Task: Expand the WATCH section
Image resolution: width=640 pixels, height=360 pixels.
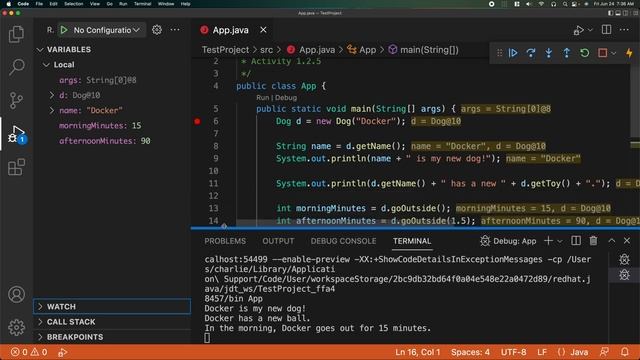Action: pos(112,307)
